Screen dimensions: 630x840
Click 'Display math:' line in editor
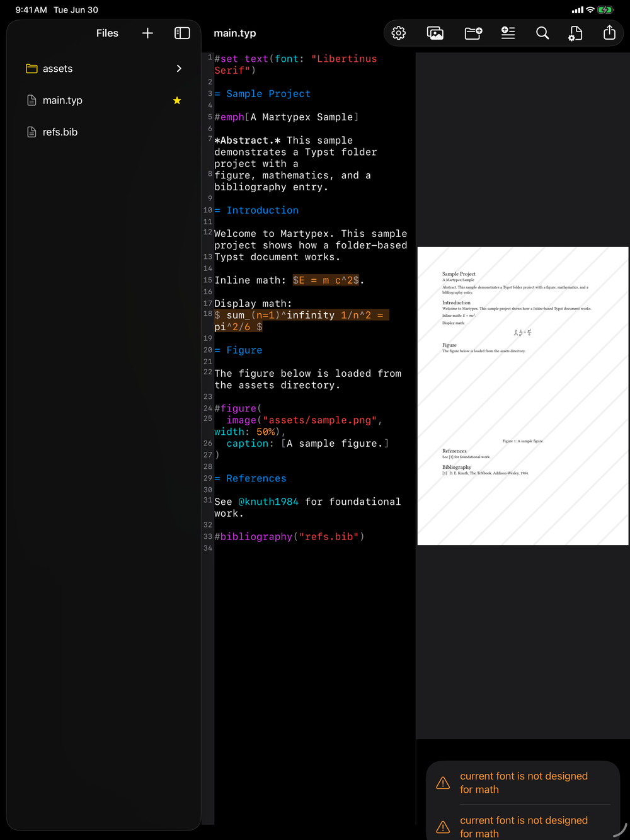coord(253,304)
